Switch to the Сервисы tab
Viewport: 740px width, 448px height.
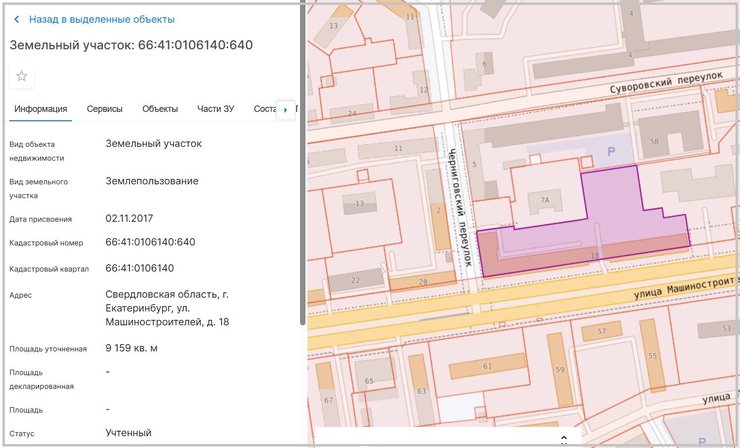tap(104, 109)
